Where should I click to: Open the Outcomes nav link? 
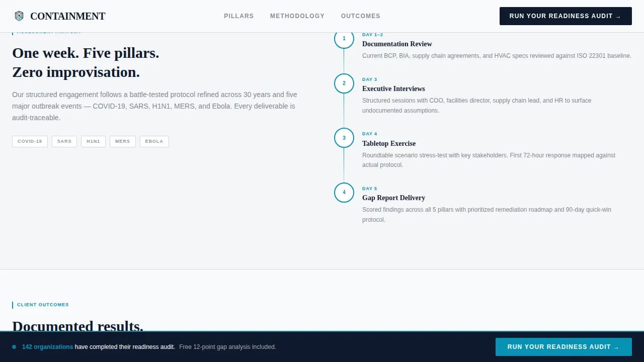(360, 16)
